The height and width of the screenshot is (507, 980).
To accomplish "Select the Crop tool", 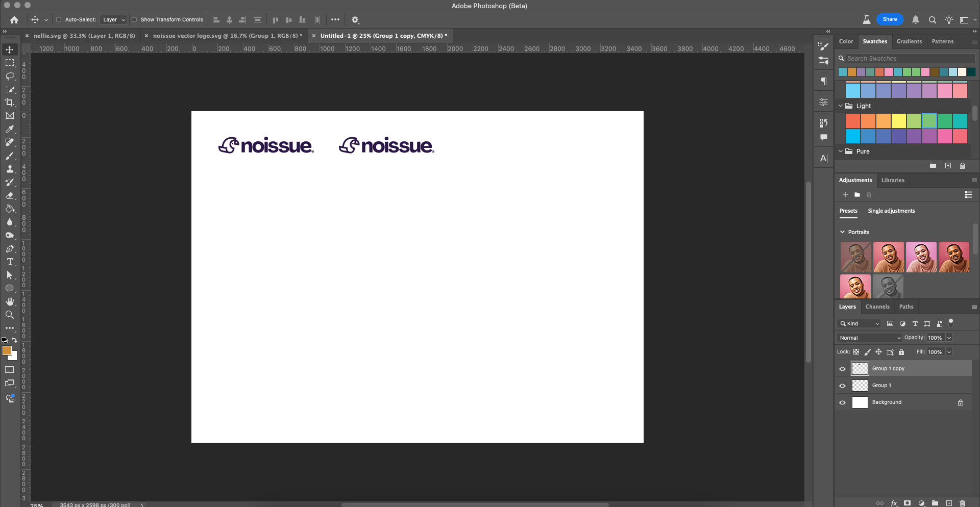I will (10, 103).
